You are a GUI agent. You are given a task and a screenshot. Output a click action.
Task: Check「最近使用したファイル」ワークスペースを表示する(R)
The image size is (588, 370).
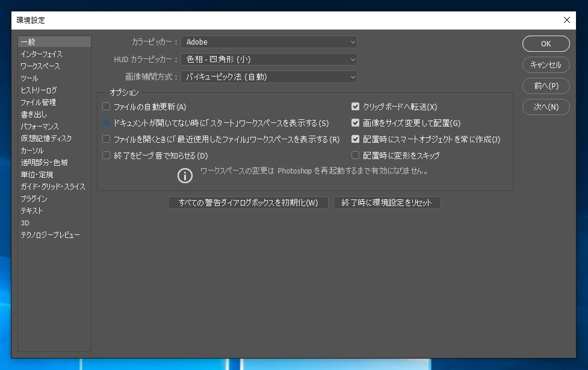coord(106,139)
